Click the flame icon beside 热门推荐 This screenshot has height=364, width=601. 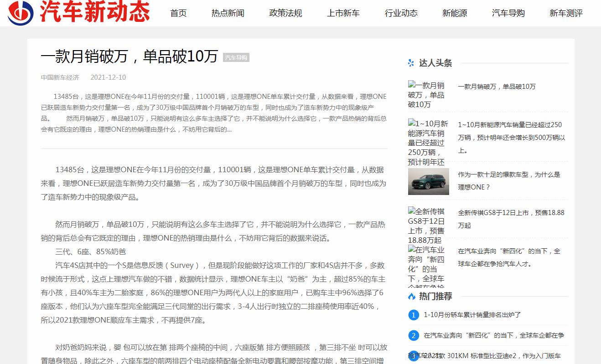[x=411, y=296]
